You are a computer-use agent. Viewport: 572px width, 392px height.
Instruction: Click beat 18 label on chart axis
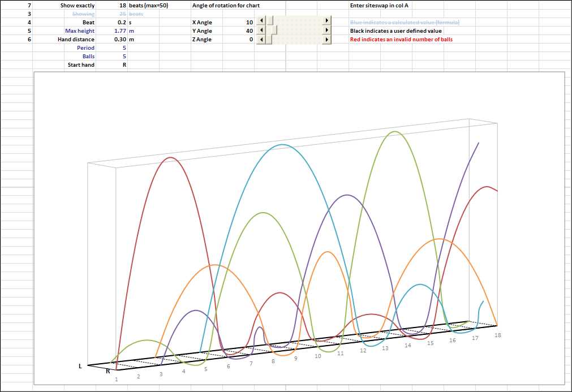[497, 335]
